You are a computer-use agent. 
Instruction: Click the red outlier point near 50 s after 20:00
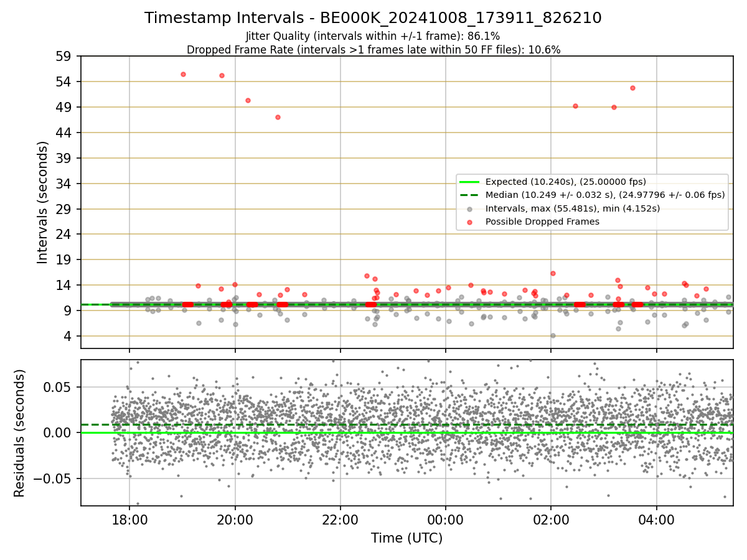248,100
